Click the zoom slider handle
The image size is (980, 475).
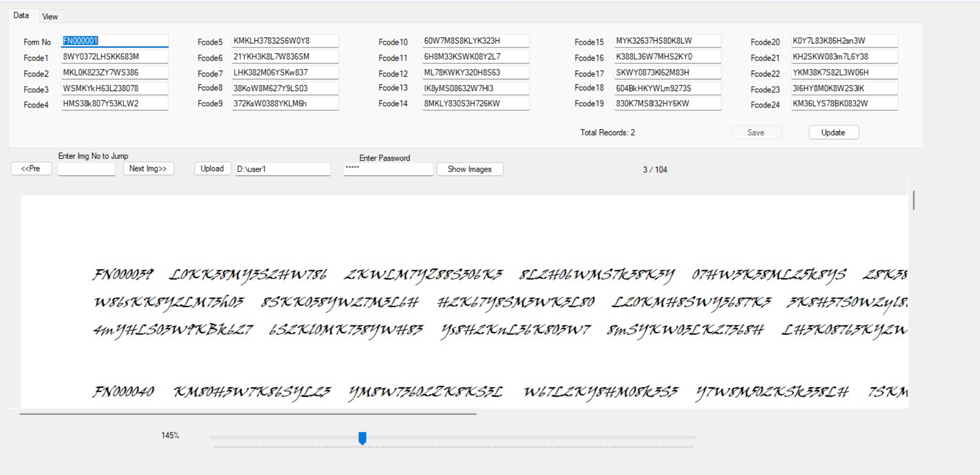click(x=362, y=438)
